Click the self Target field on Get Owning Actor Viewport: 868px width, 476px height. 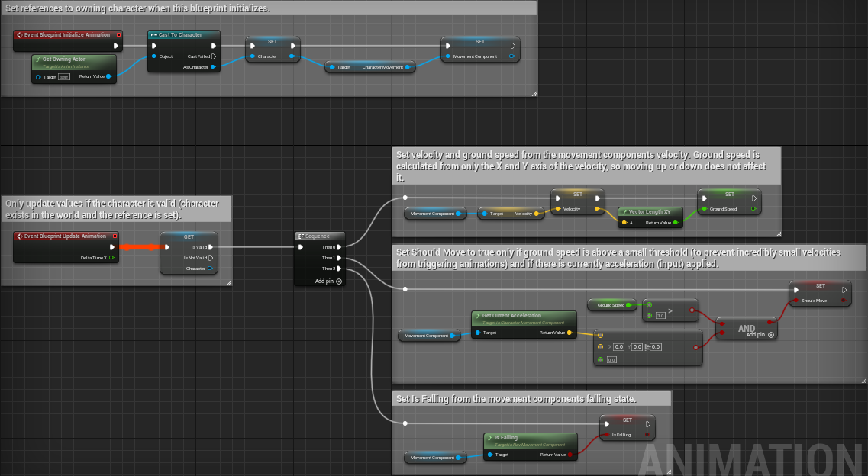point(64,77)
